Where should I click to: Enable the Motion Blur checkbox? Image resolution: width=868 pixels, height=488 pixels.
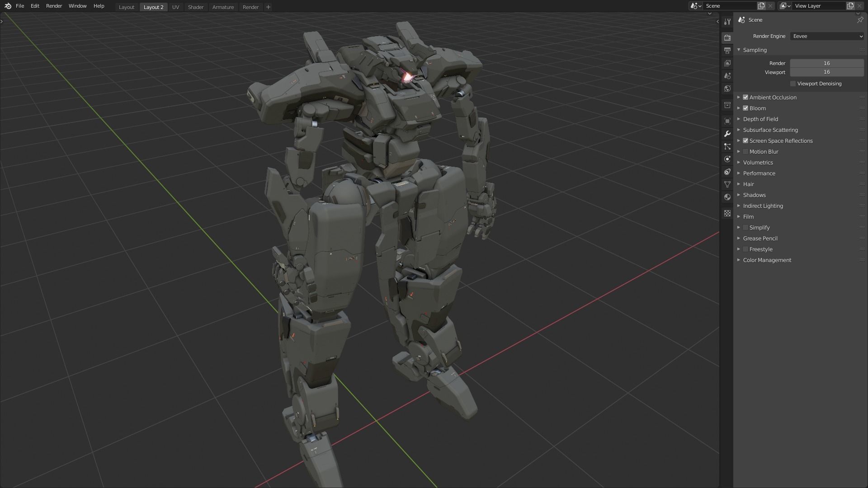click(745, 151)
